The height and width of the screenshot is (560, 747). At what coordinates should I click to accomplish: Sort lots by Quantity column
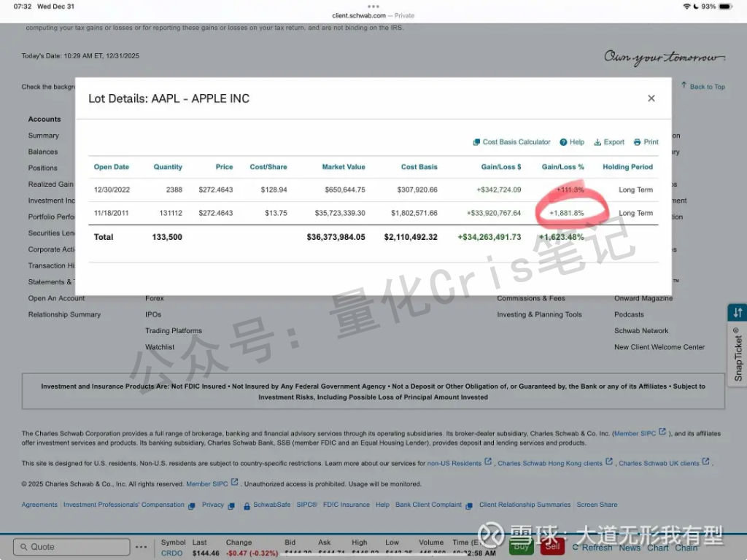click(168, 167)
